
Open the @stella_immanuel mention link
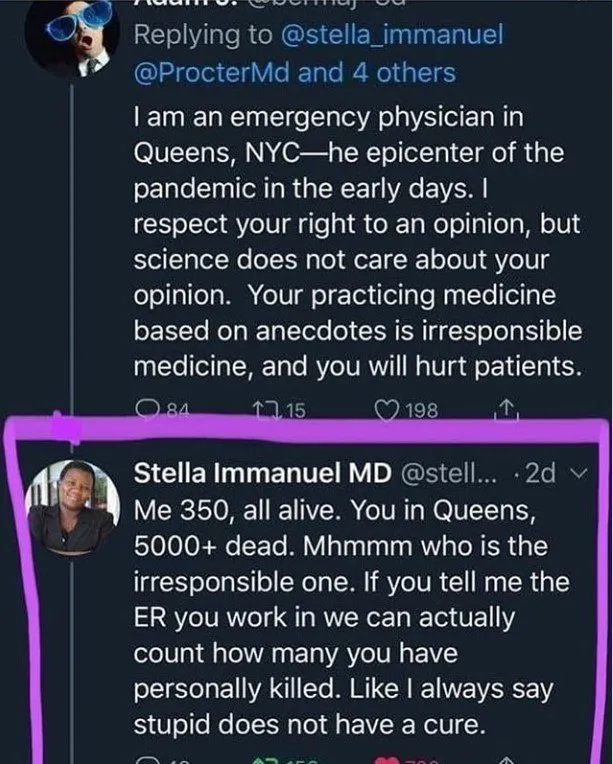392,35
